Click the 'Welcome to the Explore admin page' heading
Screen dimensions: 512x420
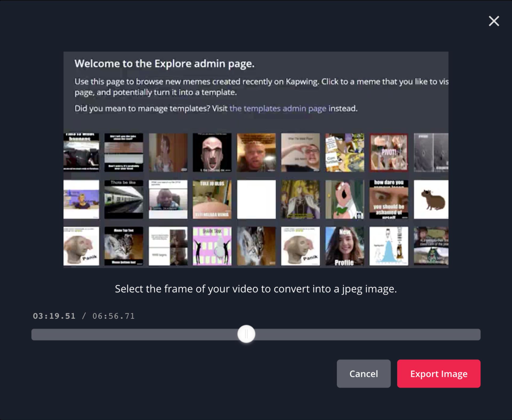pos(164,64)
